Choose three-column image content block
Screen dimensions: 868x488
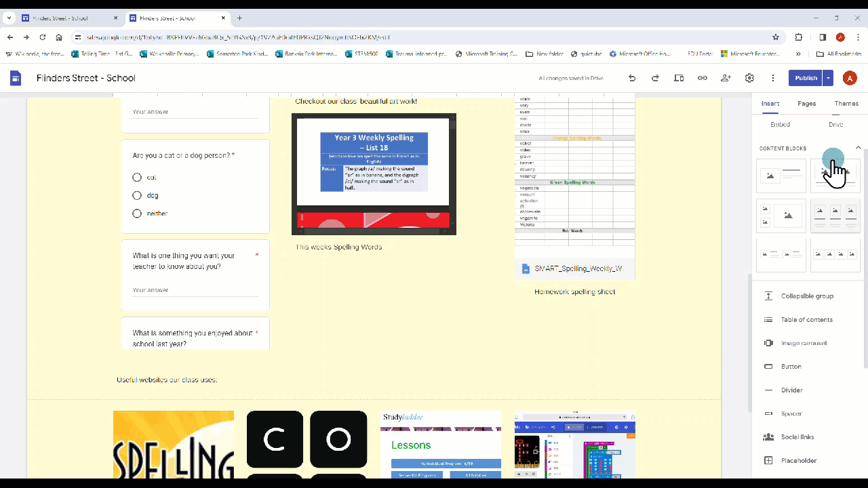coord(835,216)
